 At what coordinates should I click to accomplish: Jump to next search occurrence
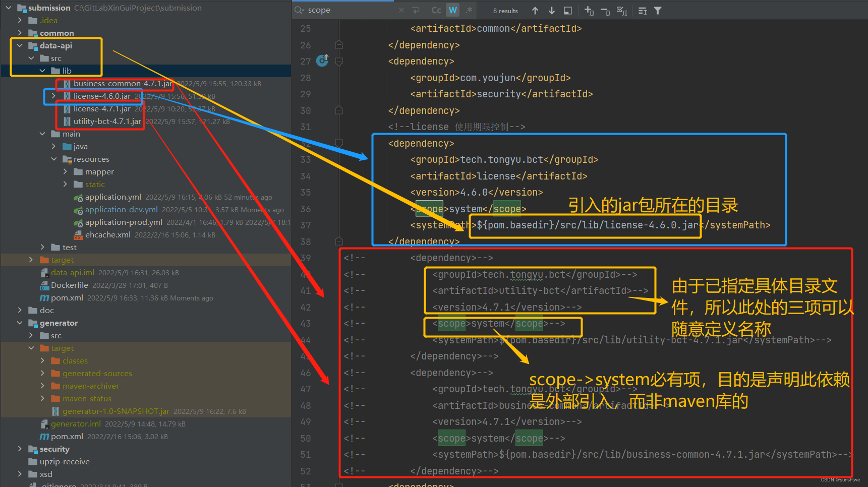click(x=552, y=11)
